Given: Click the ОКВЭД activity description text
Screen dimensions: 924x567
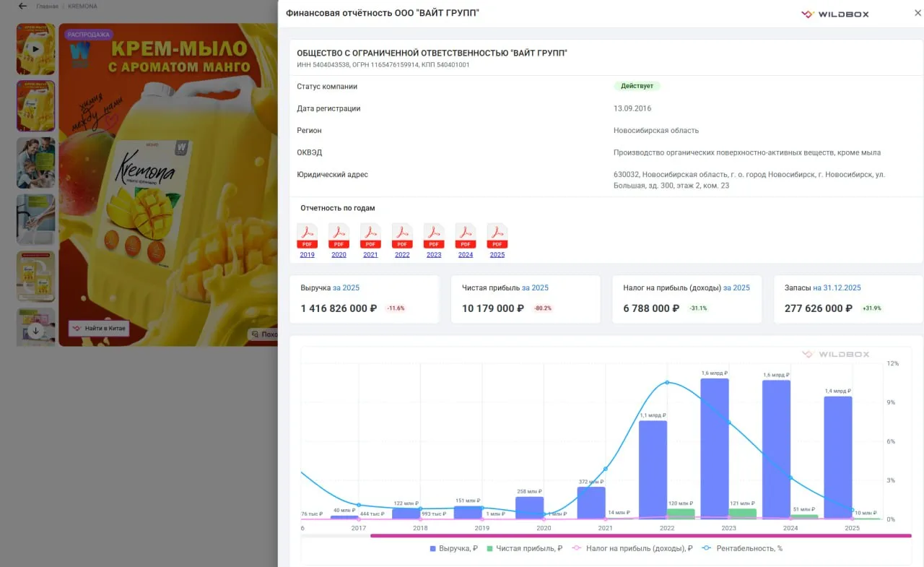Looking at the screenshot, I should coord(747,152).
